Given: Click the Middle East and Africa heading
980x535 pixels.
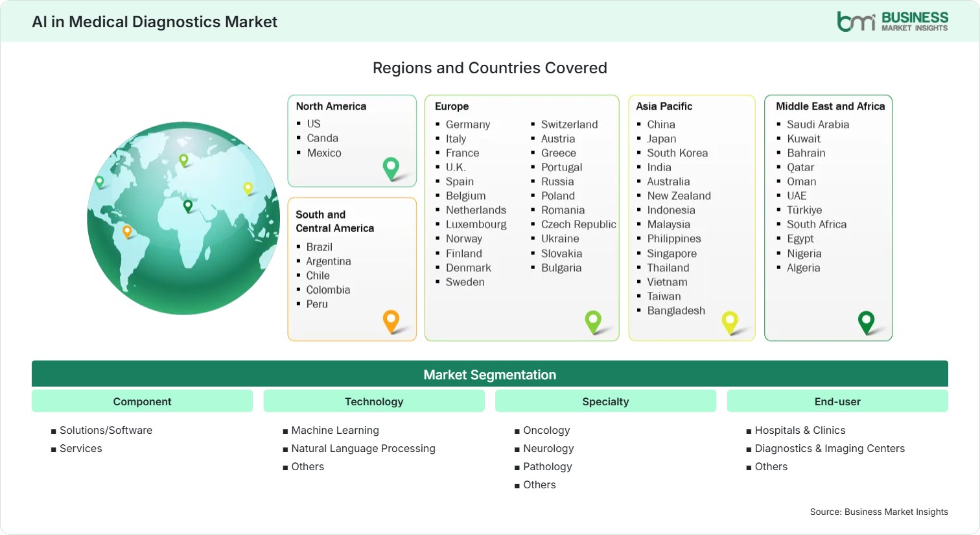Looking at the screenshot, I should 830,106.
